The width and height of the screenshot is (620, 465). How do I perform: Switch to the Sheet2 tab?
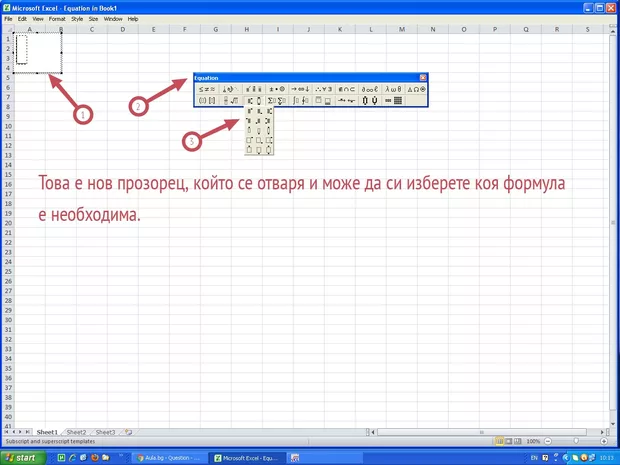pos(76,432)
